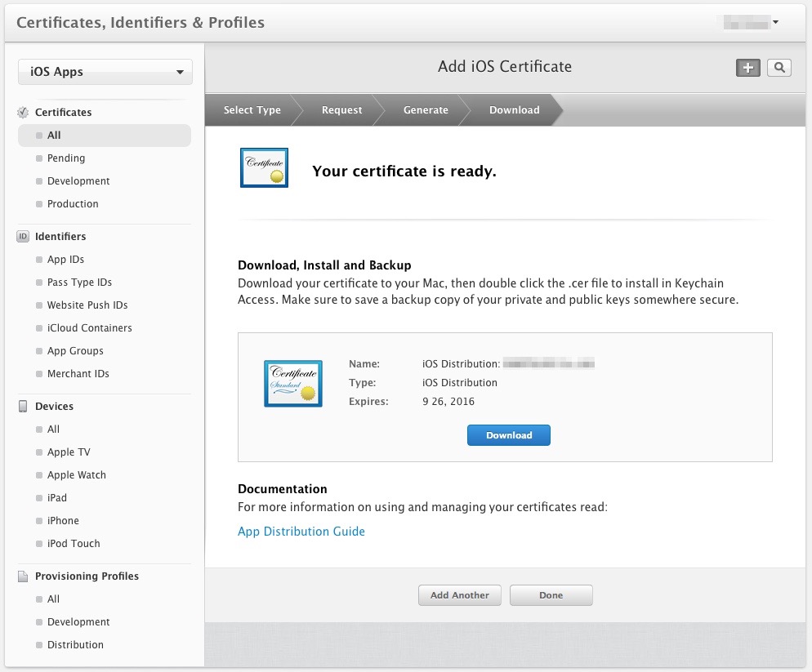Click the Add Another button

(460, 595)
